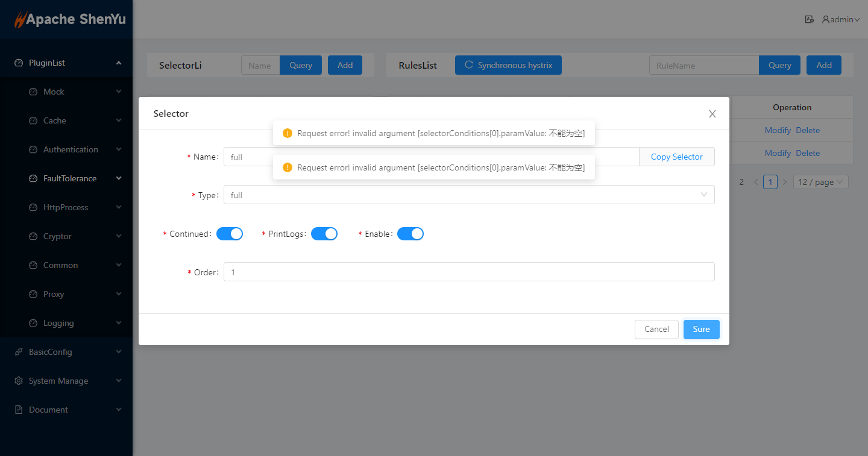Expand the FaultTolerance submenu chevron
The width and height of the screenshot is (868, 456).
coord(119,178)
